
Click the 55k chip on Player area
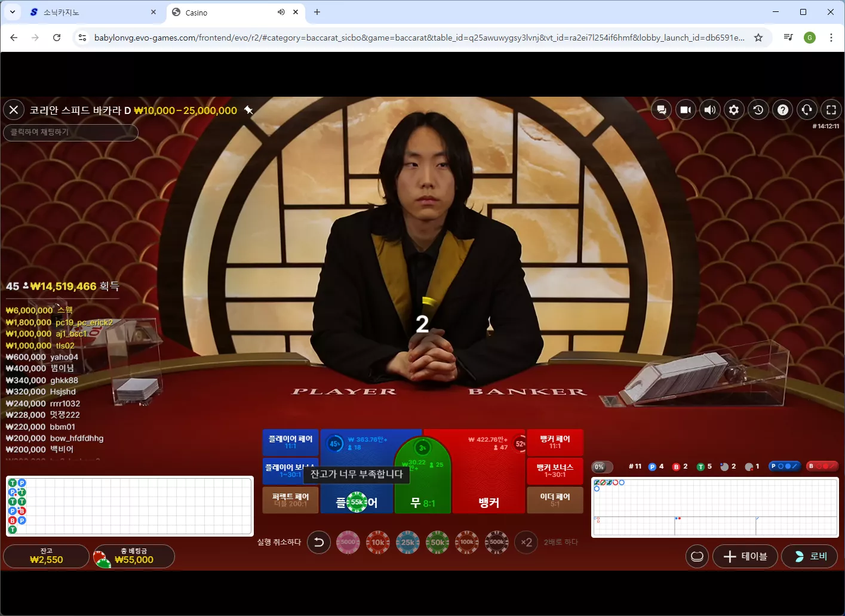click(357, 502)
